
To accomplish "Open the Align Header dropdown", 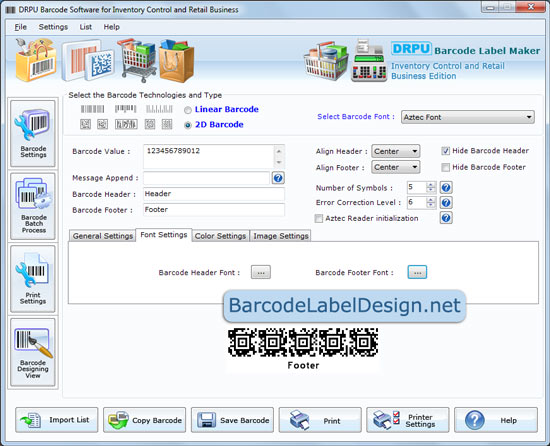I will pyautogui.click(x=395, y=151).
